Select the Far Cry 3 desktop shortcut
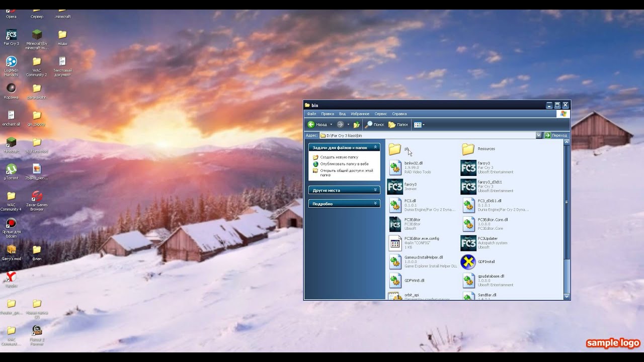644x362 pixels. tap(11, 38)
